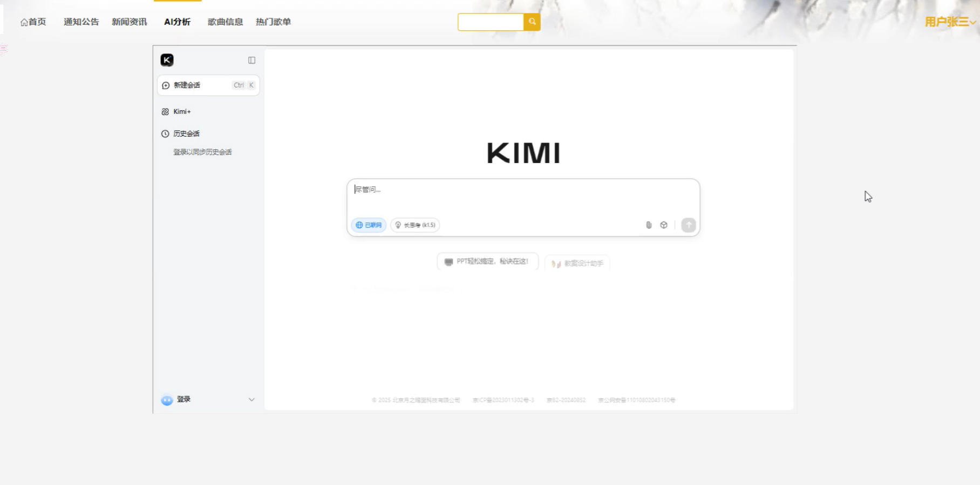Open the 用户张三 user dropdown

(950, 22)
